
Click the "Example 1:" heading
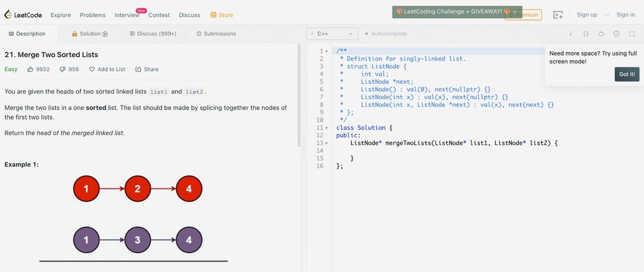click(22, 165)
